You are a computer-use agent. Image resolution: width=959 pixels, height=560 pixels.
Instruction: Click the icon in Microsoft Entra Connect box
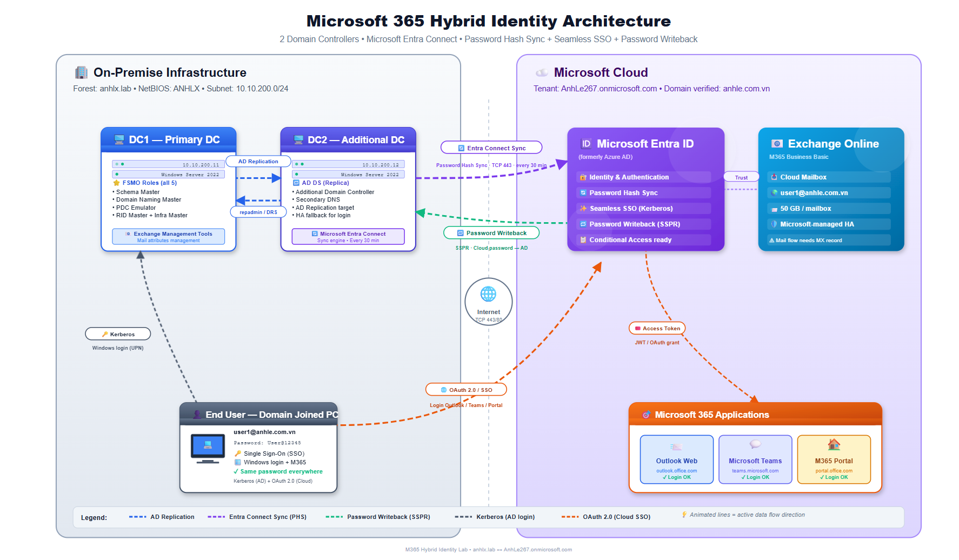coord(315,234)
